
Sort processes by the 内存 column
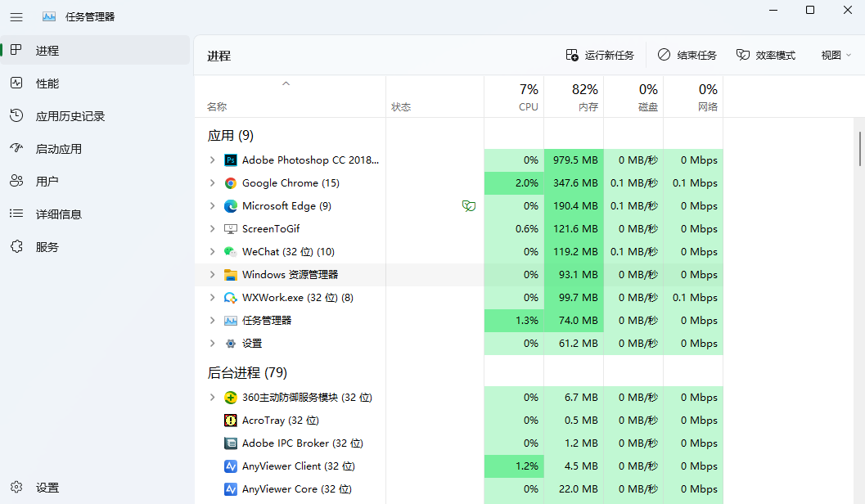(574, 97)
